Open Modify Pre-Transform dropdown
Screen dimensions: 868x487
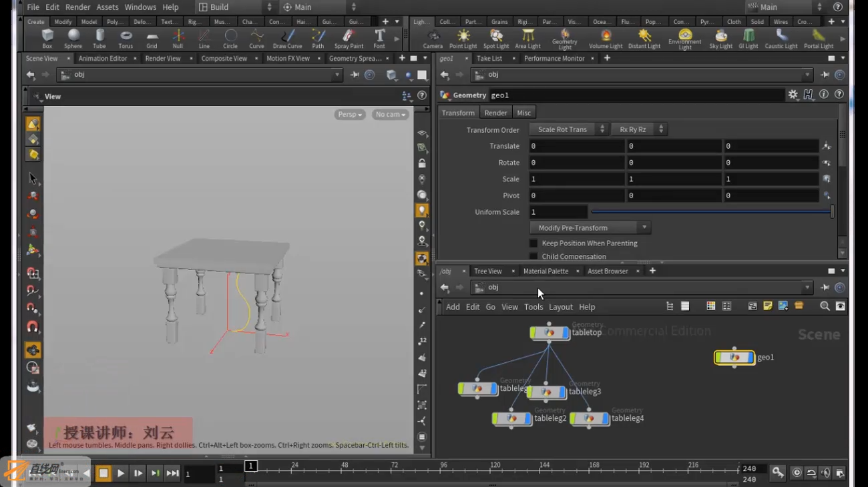tap(590, 227)
